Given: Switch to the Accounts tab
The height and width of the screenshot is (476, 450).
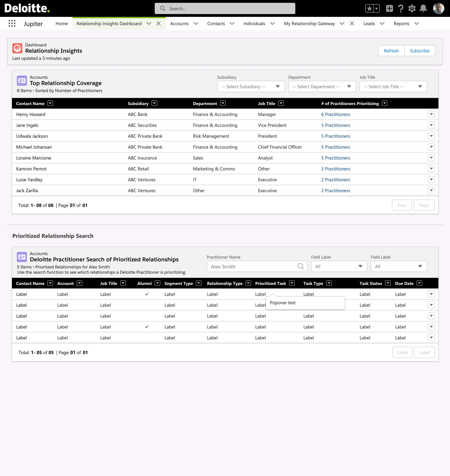Looking at the screenshot, I should (179, 24).
